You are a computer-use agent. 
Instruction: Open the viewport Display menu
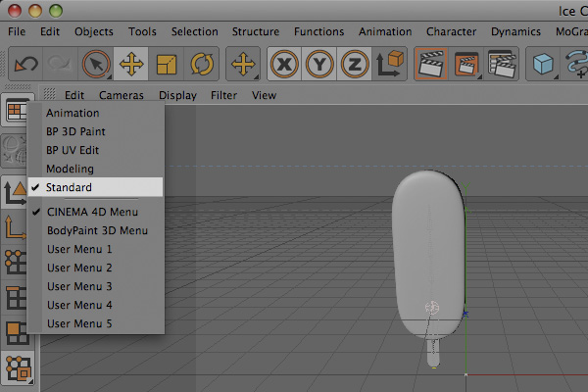pos(177,95)
